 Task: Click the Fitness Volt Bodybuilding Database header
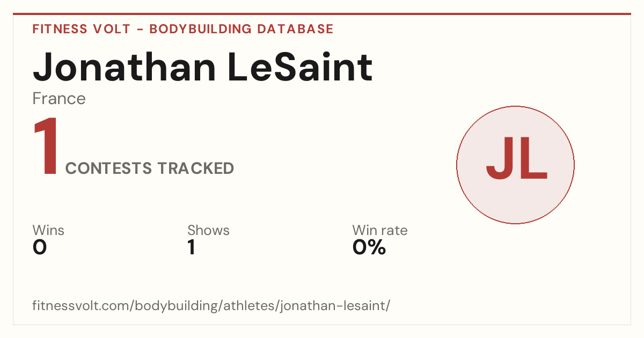click(183, 29)
